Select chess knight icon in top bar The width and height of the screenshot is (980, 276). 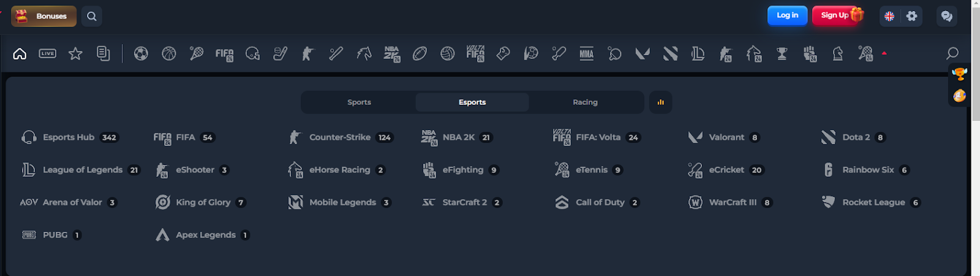[838, 53]
